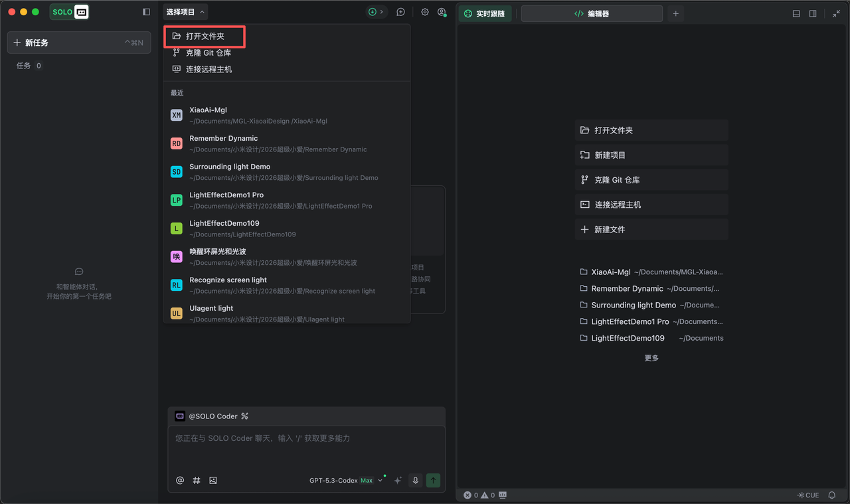Start voice input with the microphone icon
Viewport: 850px width, 504px height.
coord(416,480)
